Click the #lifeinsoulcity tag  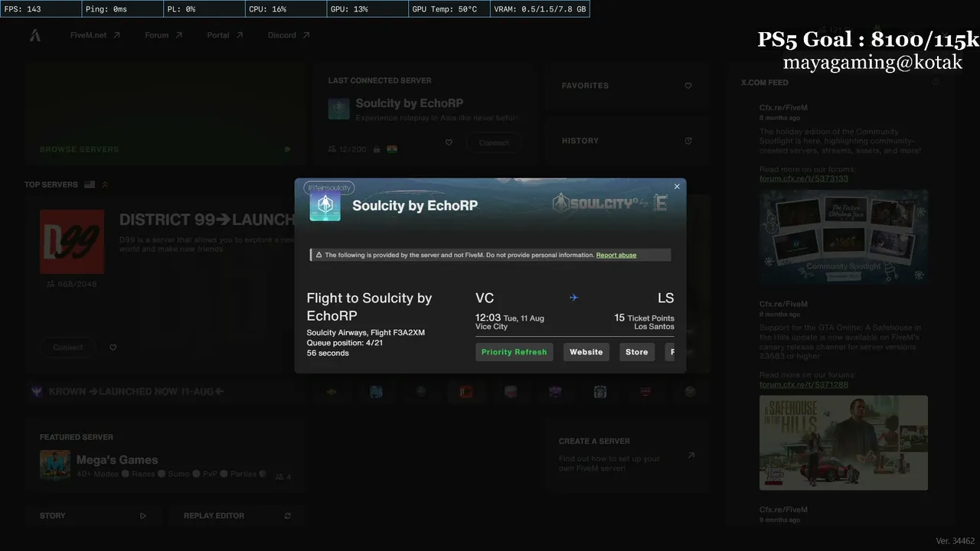[328, 187]
